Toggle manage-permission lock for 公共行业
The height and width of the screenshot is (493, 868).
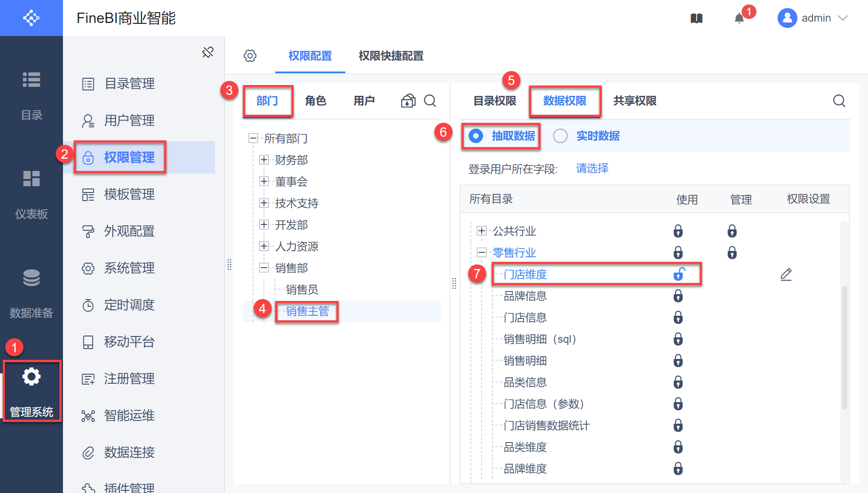tap(732, 231)
